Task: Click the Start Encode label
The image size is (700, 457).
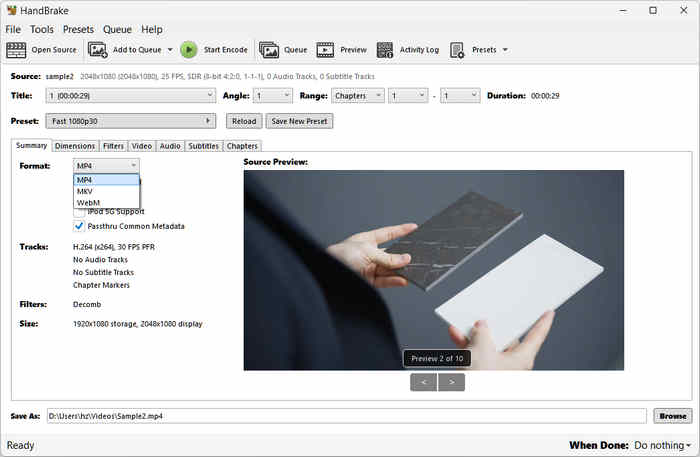Action: 225,50
